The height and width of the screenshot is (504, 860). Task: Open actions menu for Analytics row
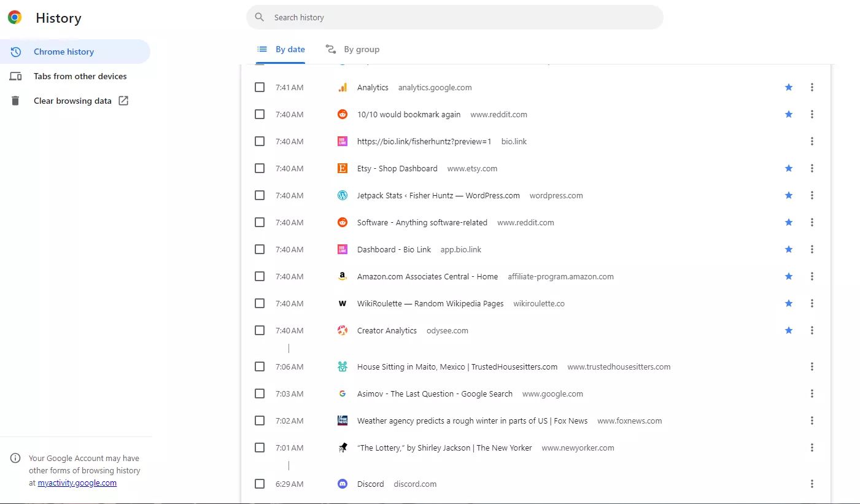point(812,87)
